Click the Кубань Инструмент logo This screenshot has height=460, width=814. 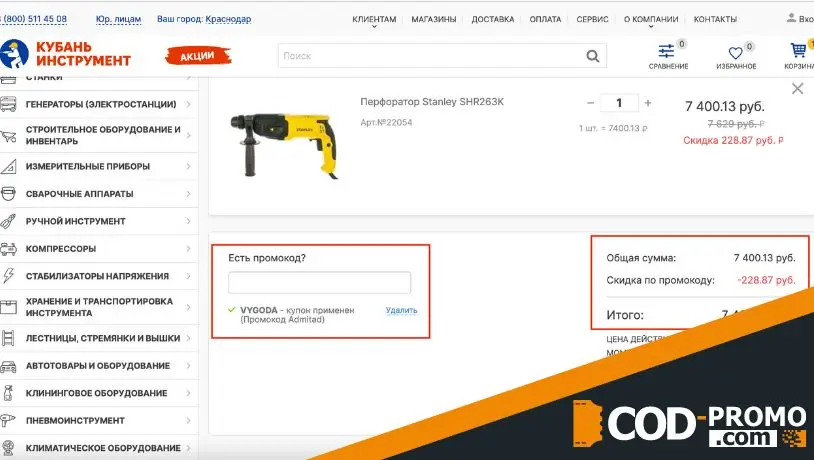pos(68,54)
